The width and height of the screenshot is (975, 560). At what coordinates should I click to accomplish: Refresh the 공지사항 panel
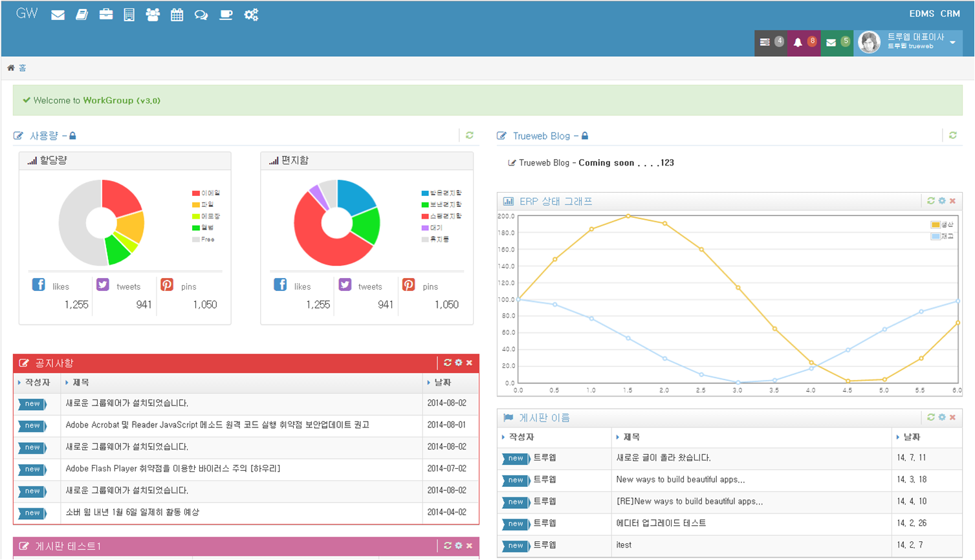[x=448, y=363]
